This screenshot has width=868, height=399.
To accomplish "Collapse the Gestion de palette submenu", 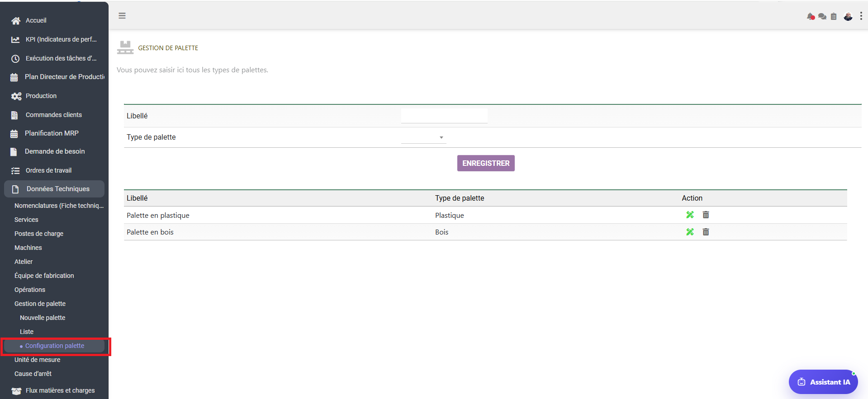I will pos(40,304).
